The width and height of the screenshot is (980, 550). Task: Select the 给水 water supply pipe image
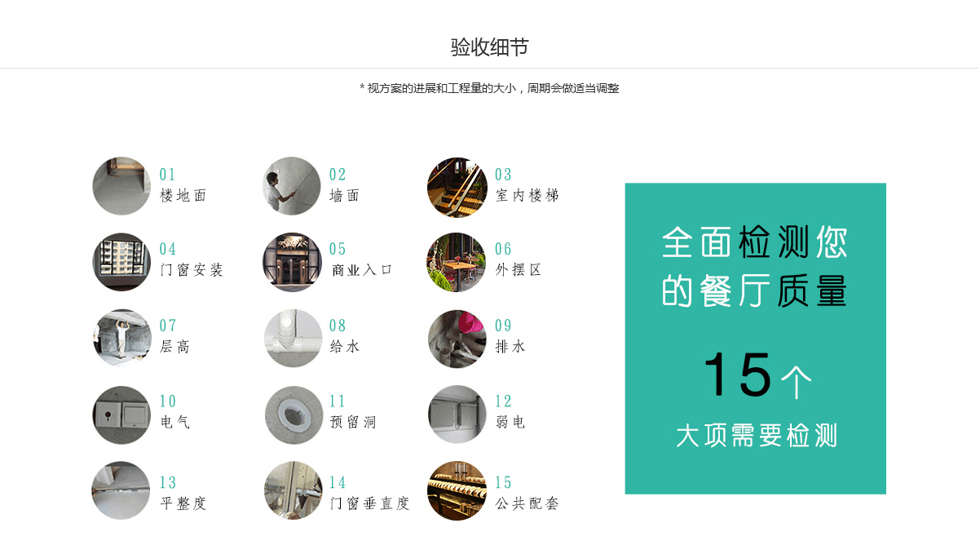pyautogui.click(x=294, y=338)
